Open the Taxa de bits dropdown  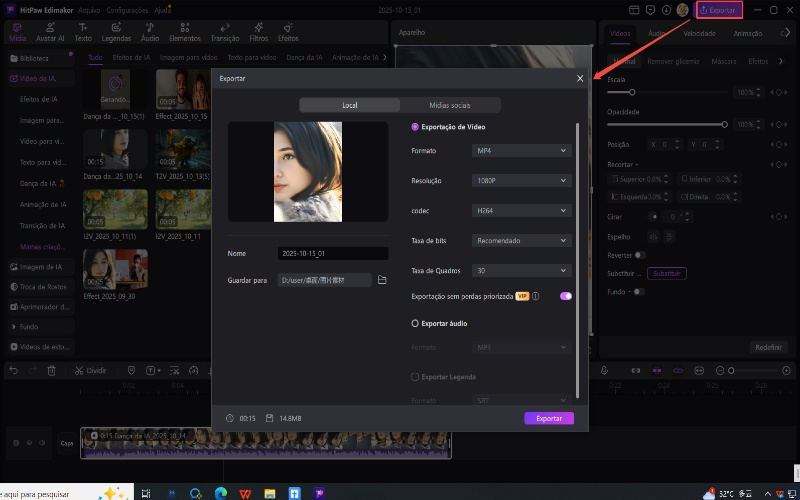tap(521, 241)
